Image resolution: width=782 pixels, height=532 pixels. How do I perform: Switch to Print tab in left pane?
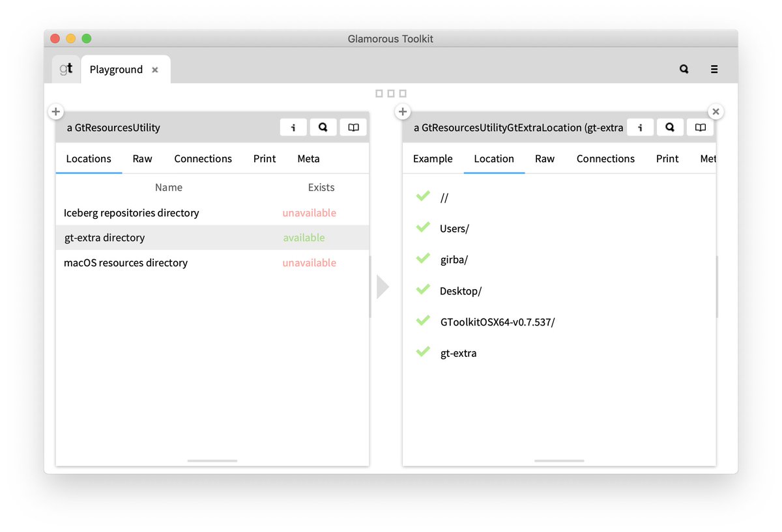[265, 159]
